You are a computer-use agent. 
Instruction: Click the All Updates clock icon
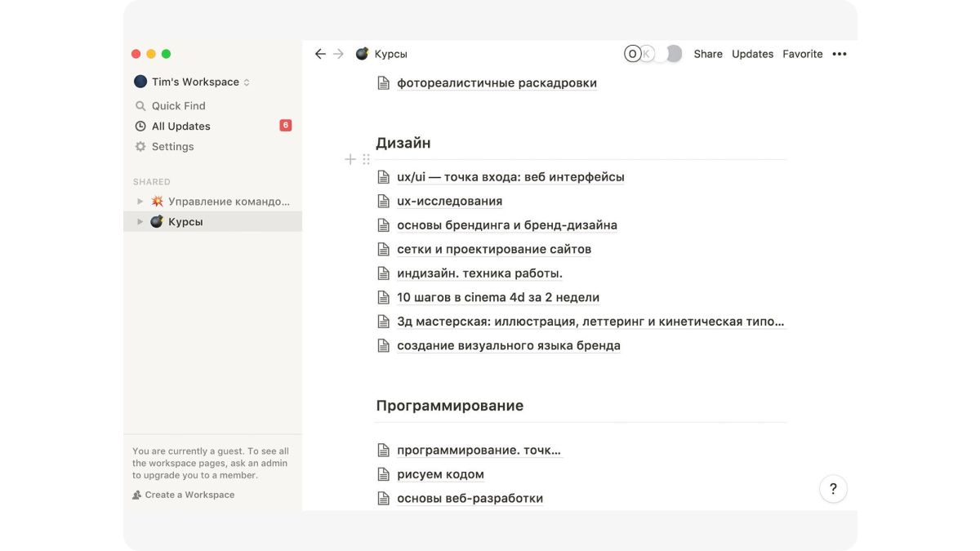coord(140,126)
